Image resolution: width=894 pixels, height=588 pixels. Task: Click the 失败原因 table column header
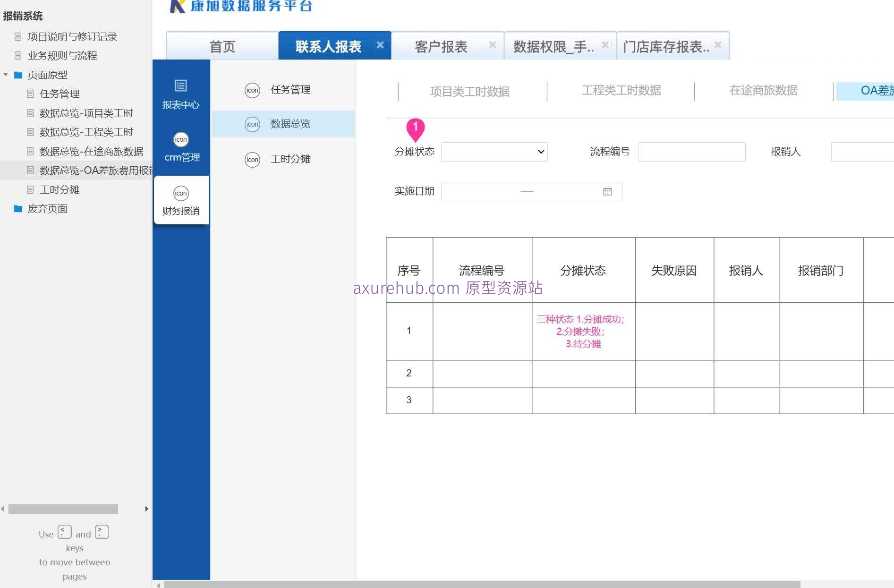(674, 270)
